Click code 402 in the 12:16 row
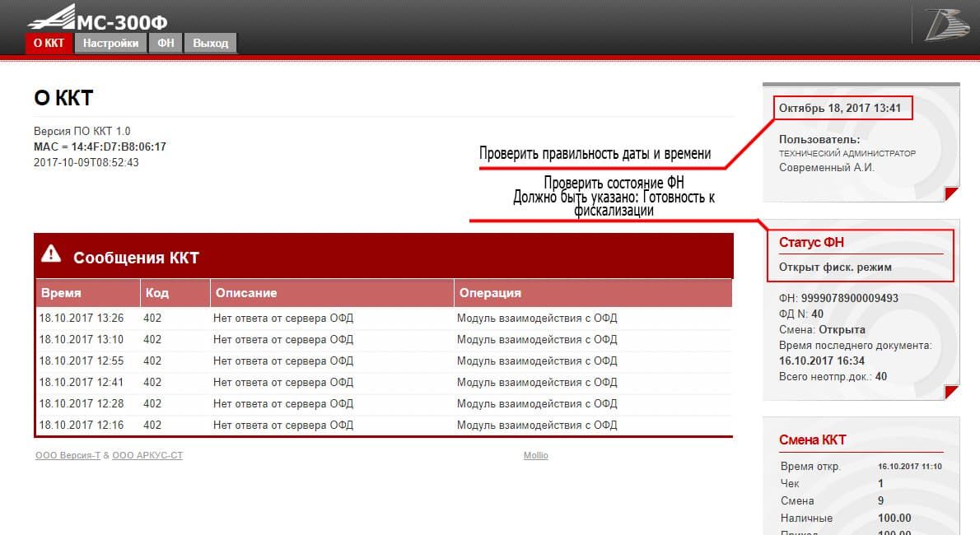The height and width of the screenshot is (535, 980). 152,425
